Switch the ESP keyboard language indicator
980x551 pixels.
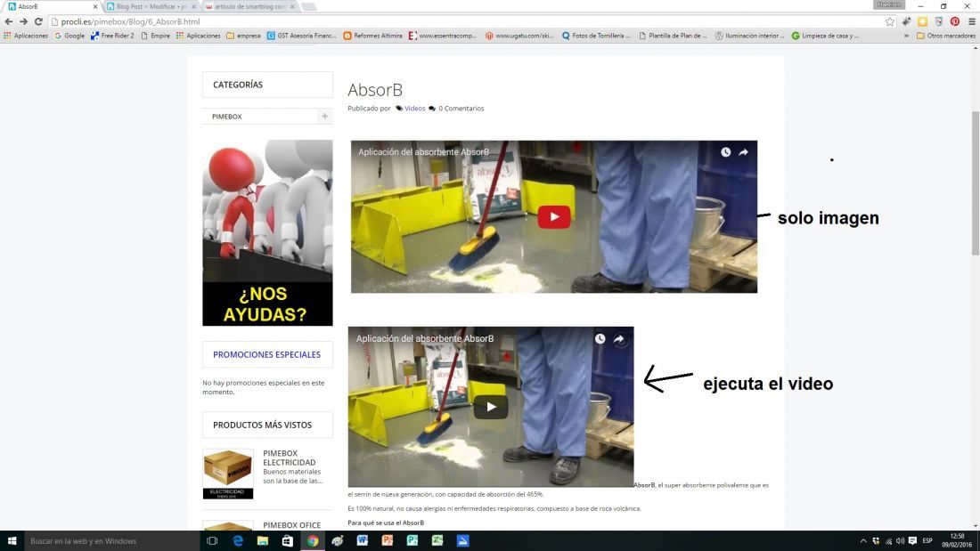[927, 541]
